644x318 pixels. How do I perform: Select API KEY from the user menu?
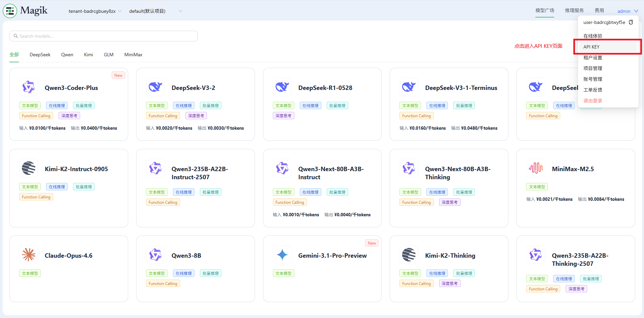click(x=592, y=47)
